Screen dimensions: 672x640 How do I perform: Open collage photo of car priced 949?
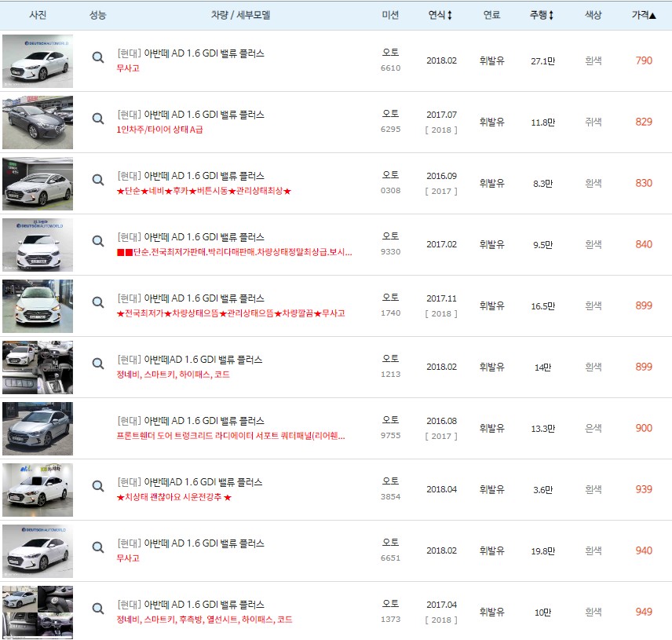pos(38,613)
